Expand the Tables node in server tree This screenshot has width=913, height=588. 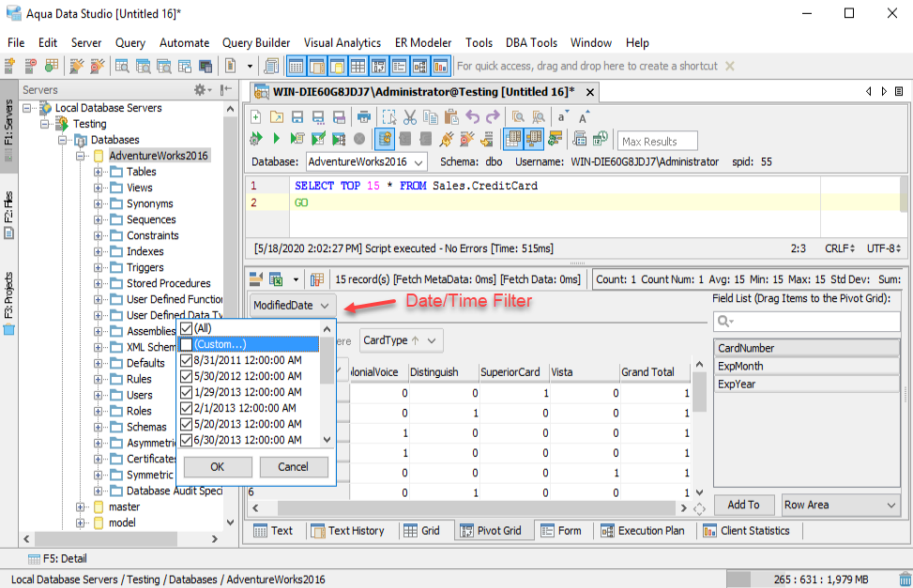pyautogui.click(x=99, y=172)
